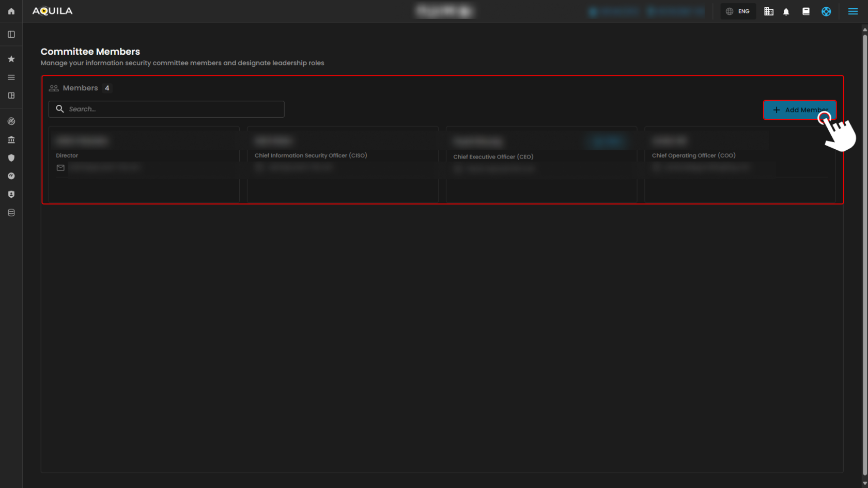
Task: Open the documentation book icon
Action: 805,11
